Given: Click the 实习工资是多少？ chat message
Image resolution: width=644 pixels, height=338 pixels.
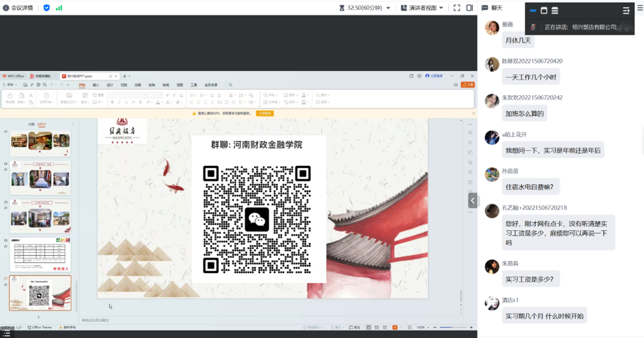Looking at the screenshot, I should [531, 279].
